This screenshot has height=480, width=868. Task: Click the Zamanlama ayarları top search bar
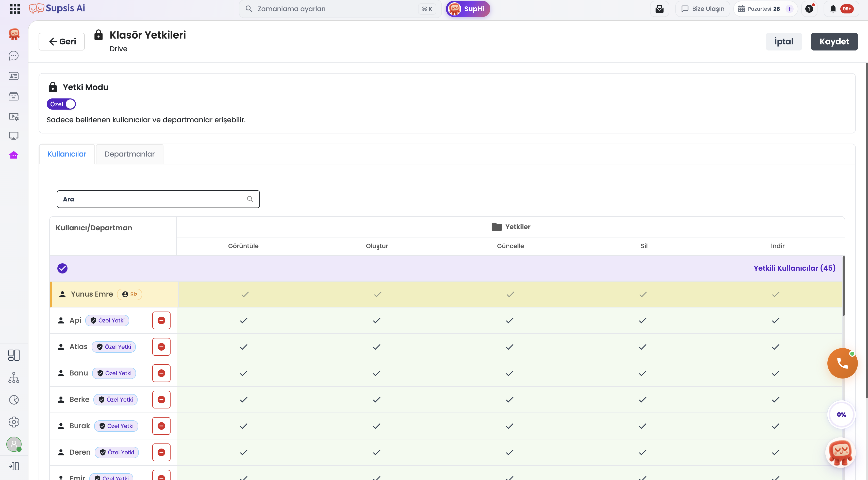(x=340, y=9)
